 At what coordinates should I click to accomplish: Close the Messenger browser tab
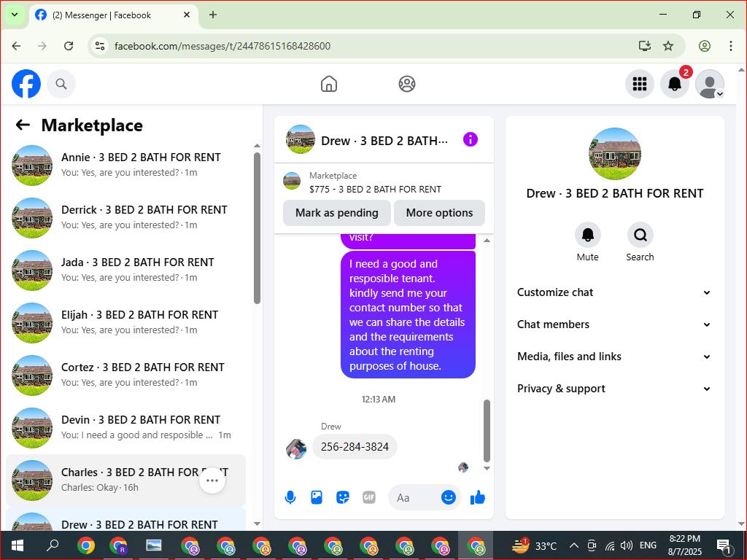(x=187, y=15)
